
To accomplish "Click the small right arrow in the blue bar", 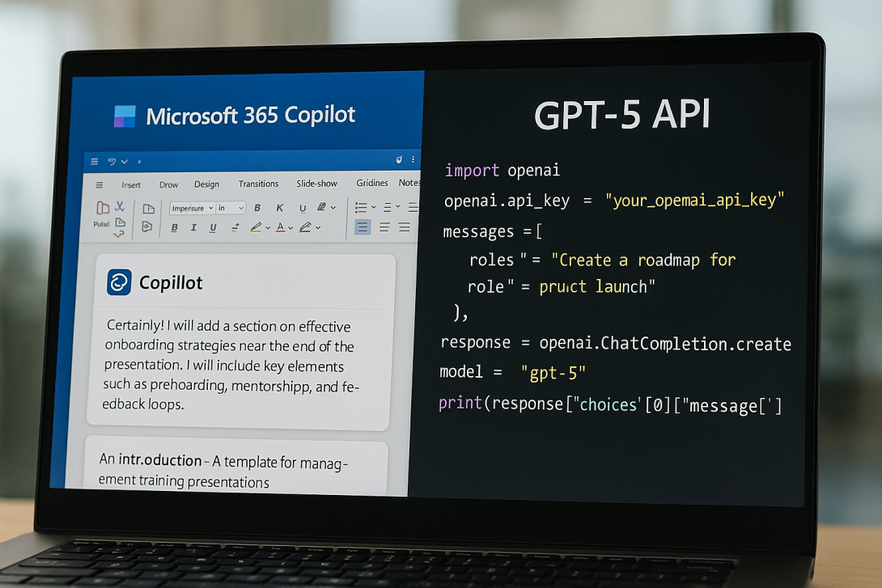I will 139,162.
